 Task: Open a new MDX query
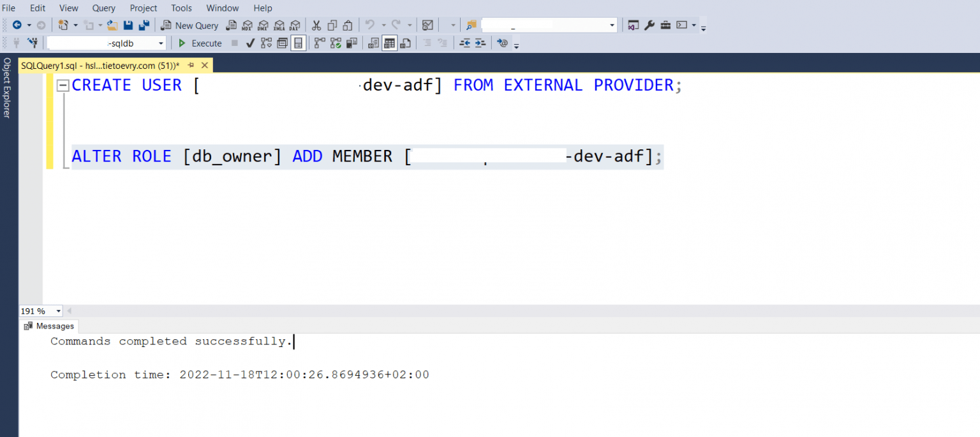coord(248,25)
